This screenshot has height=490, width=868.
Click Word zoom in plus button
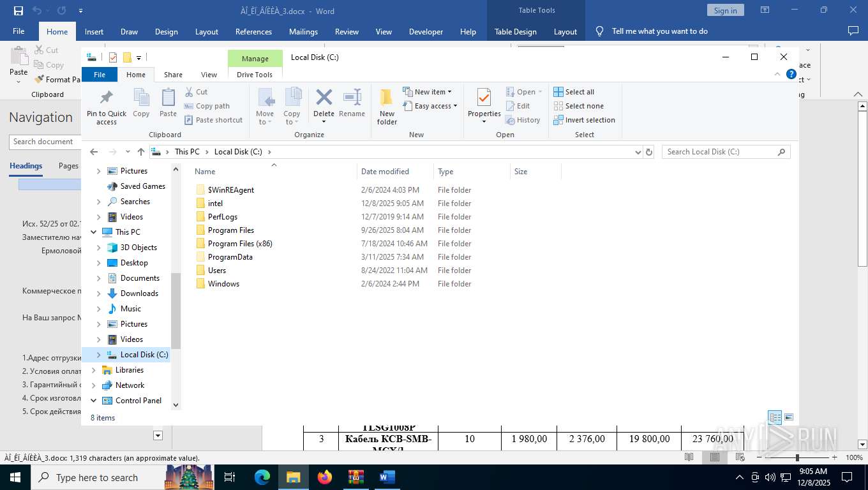[x=834, y=457]
